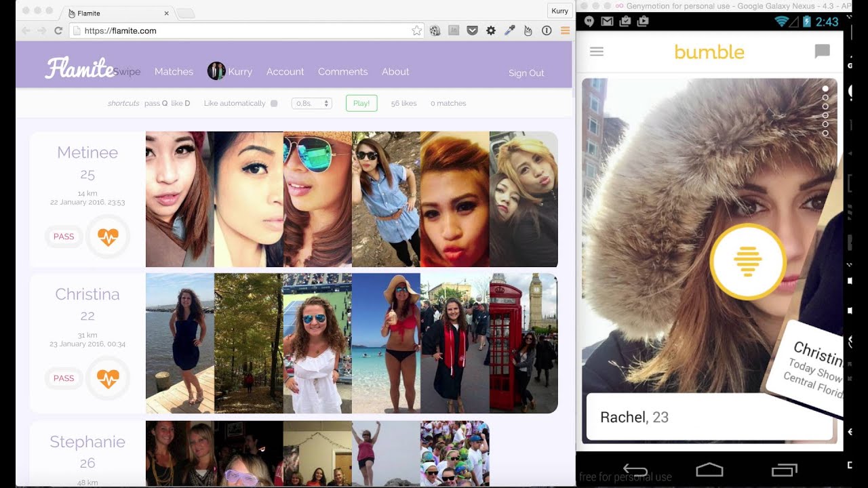Open the Swipe page
Screen dimensions: 868x488
tap(127, 72)
